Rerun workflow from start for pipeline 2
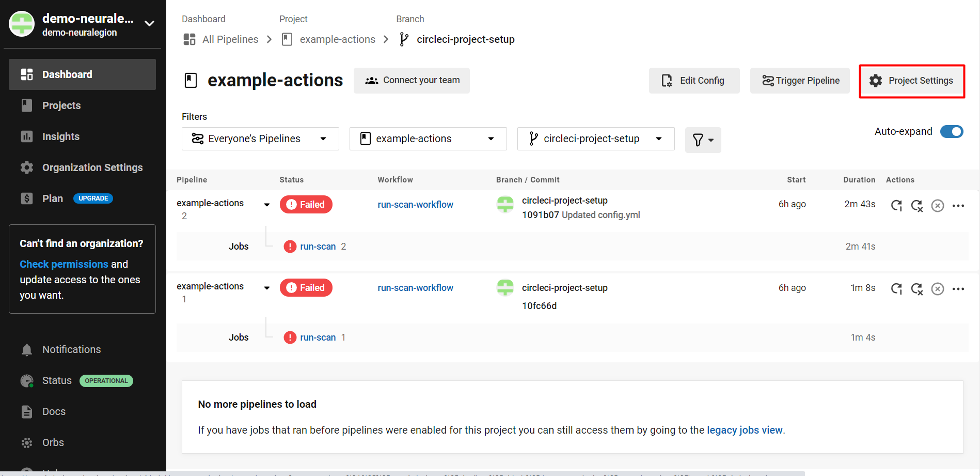 click(896, 206)
